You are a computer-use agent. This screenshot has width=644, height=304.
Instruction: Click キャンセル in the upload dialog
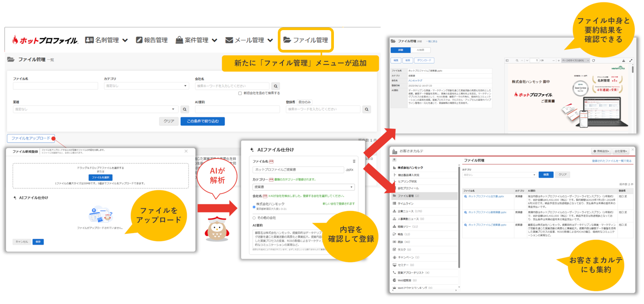pos(22,242)
